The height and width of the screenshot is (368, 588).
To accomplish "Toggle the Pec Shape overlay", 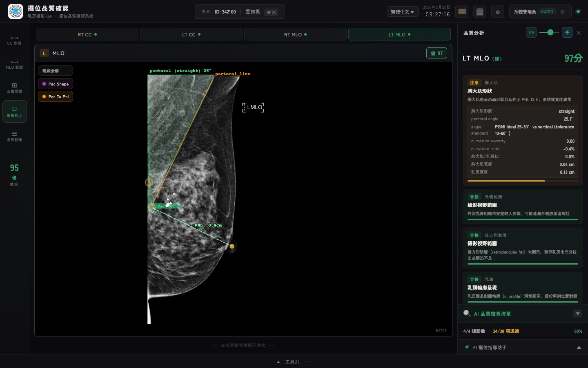I will point(56,84).
